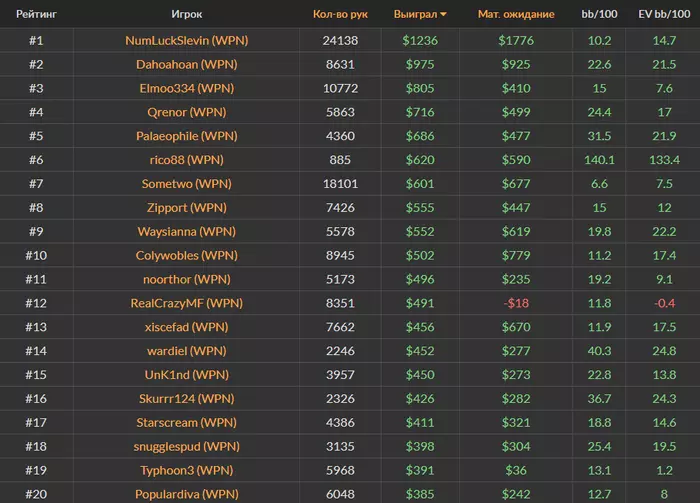
Task: Select EV bb/100 value 133.4
Action: (x=664, y=160)
